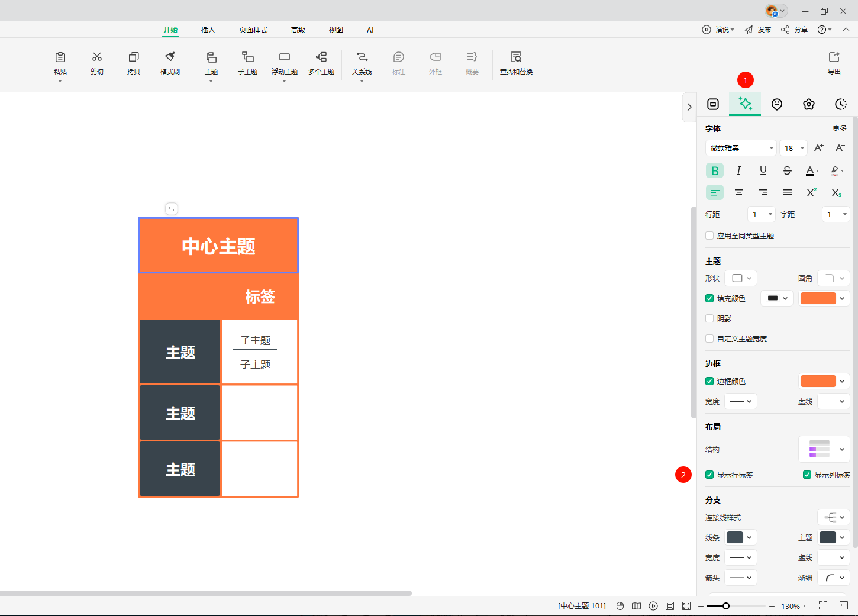Viewport: 858px width, 616px height.
Task: Click the Export (导出) icon
Action: pyautogui.click(x=834, y=57)
